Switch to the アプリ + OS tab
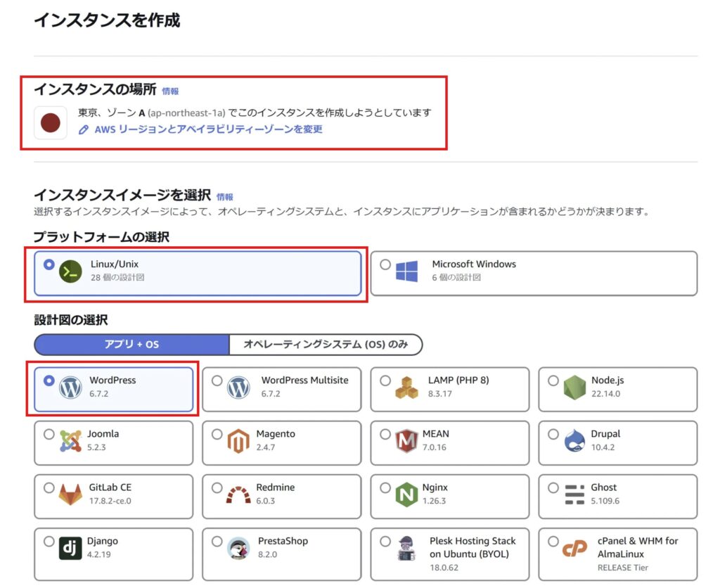 pos(131,345)
